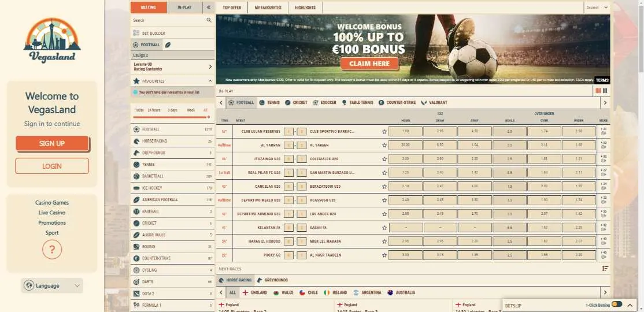
Task: Toggle 1-Click Betting switch
Action: click(x=616, y=304)
